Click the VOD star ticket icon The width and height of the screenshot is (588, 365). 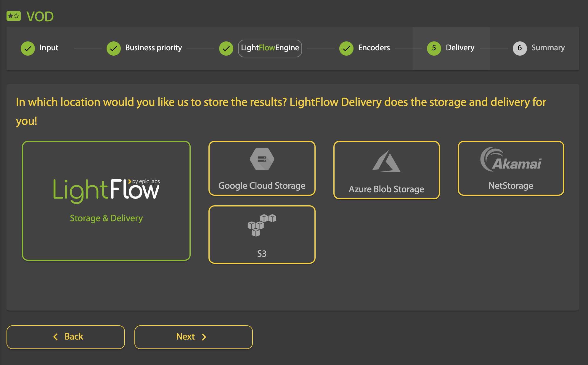(14, 16)
